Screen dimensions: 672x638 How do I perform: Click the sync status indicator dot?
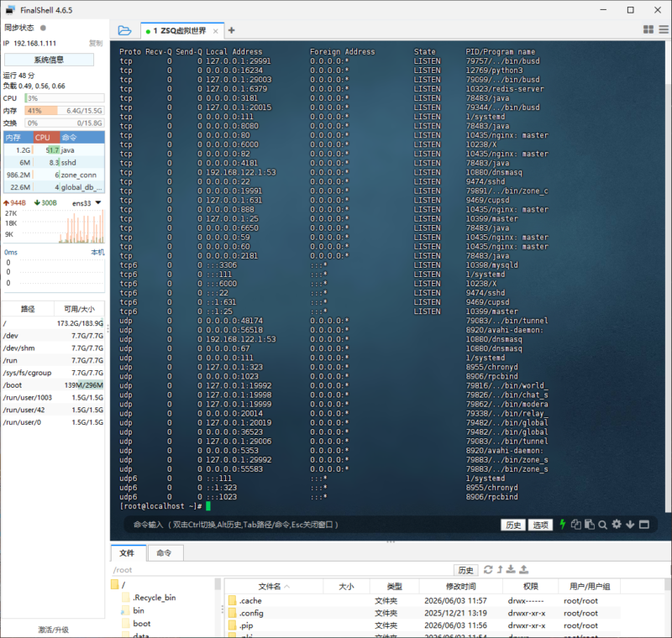(43, 28)
